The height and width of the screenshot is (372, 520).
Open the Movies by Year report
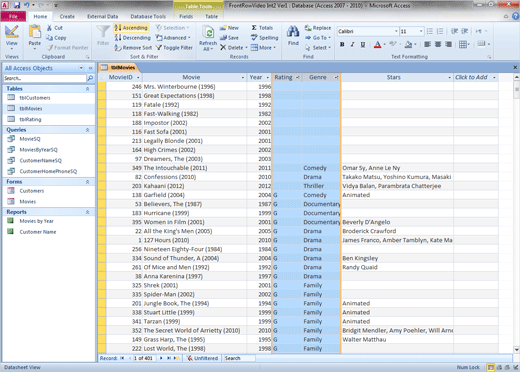pos(36,221)
